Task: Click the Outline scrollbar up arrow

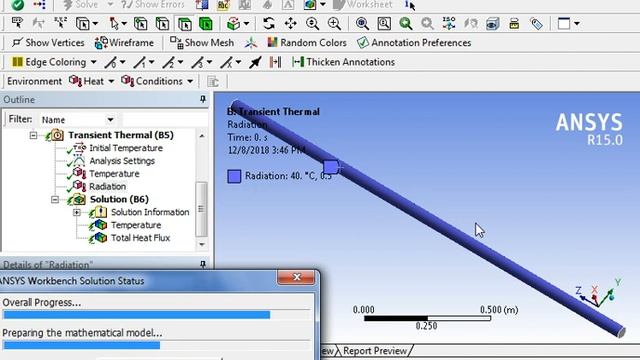Action: click(x=201, y=136)
